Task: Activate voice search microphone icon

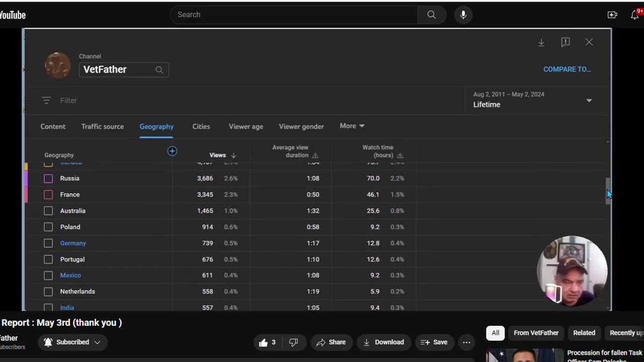Action: [463, 15]
